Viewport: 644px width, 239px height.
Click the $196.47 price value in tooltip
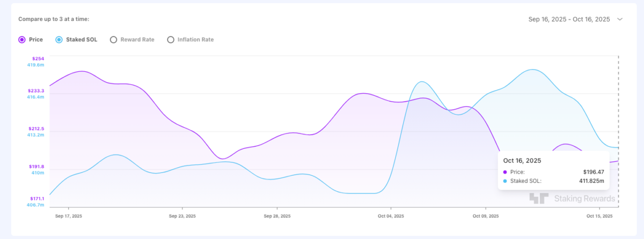coord(594,172)
